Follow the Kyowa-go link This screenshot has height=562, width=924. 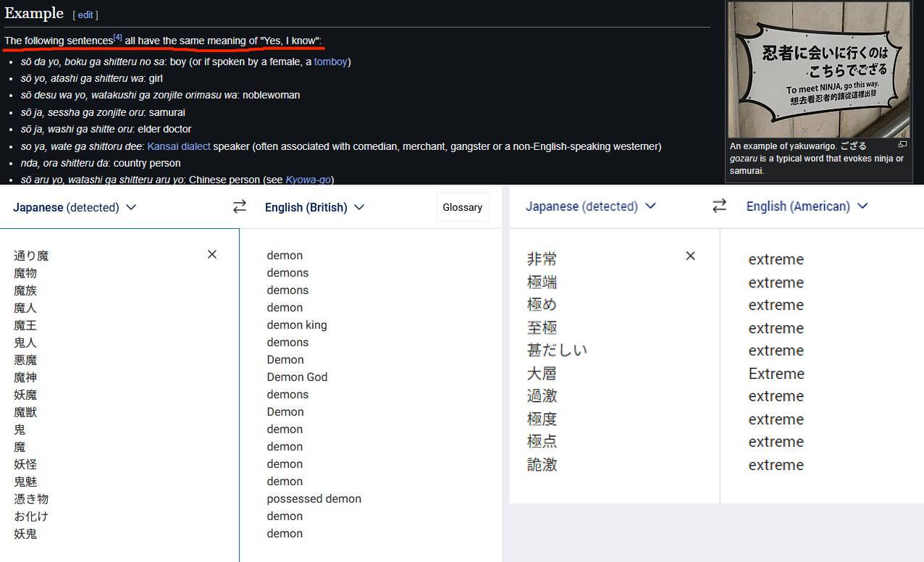[308, 180]
